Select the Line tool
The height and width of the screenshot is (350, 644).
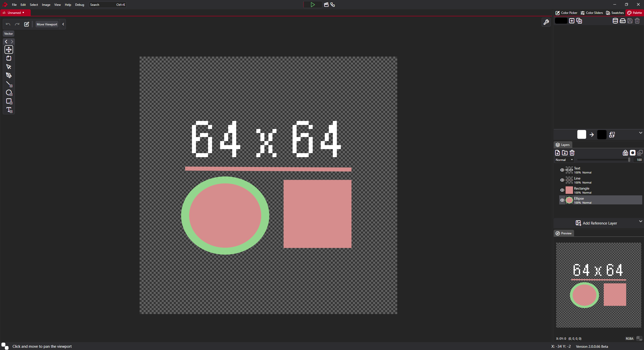(x=9, y=84)
